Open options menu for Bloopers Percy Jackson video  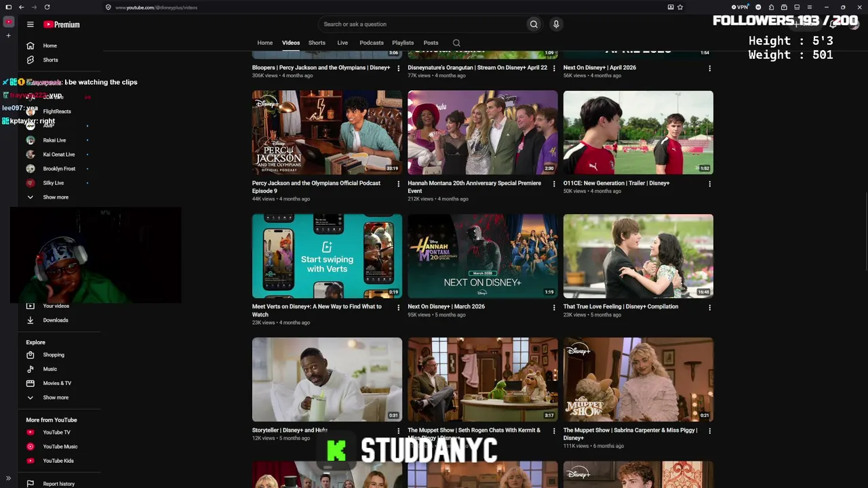coord(398,68)
